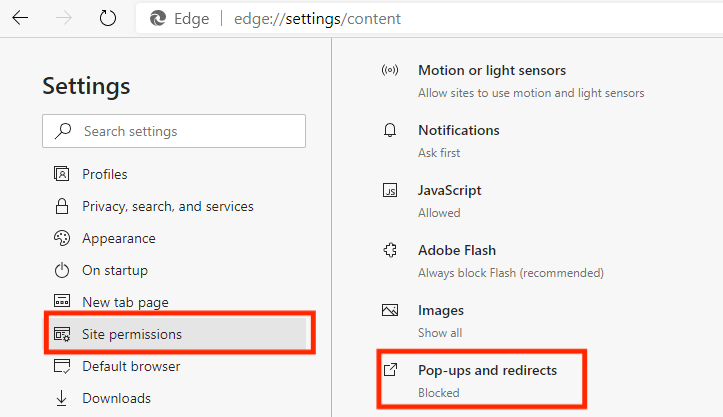This screenshot has width=723, height=417.
Task: Click the magnifier icon in search box
Action: tap(63, 131)
